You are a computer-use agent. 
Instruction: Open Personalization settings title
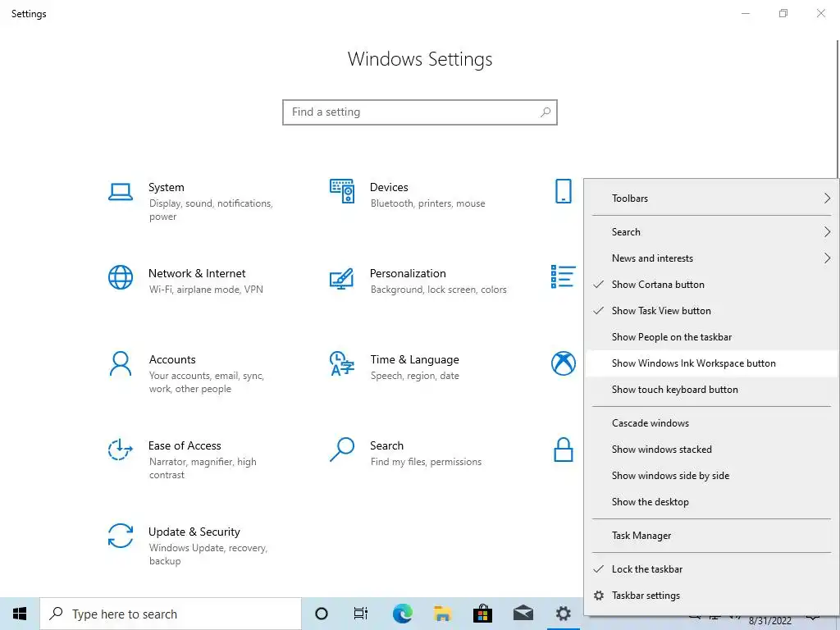click(408, 273)
